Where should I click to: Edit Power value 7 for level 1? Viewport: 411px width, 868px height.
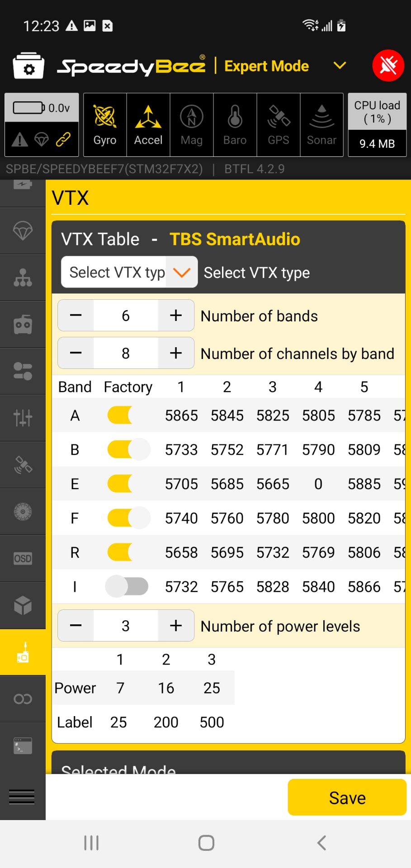(120, 688)
